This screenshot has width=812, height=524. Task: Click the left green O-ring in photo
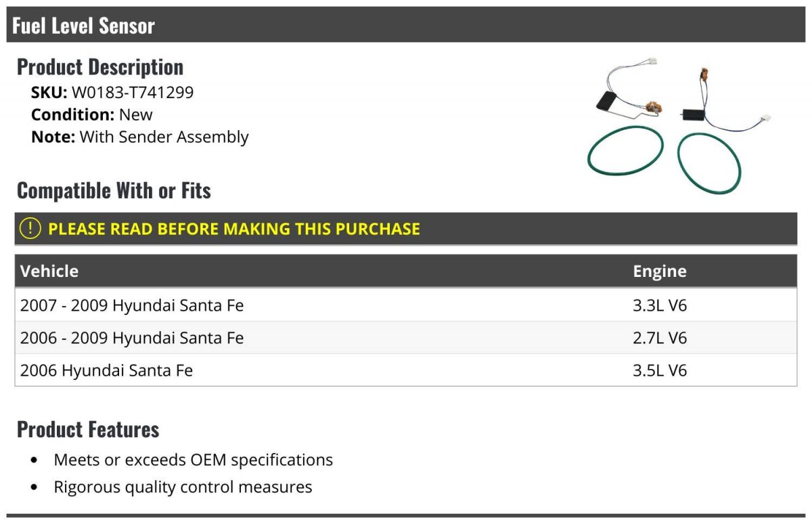625,150
